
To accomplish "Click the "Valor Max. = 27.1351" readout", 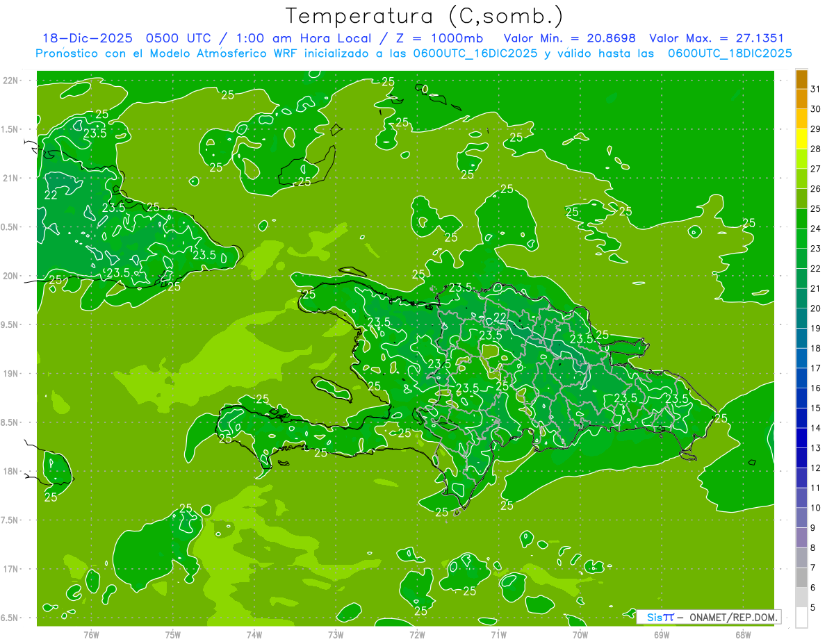I will [x=716, y=38].
